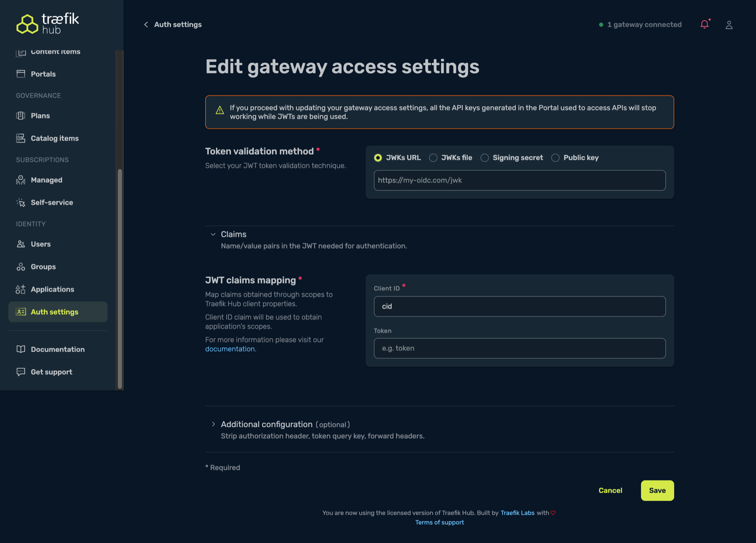
Task: Click the Managed subscriptions icon
Action: (21, 180)
